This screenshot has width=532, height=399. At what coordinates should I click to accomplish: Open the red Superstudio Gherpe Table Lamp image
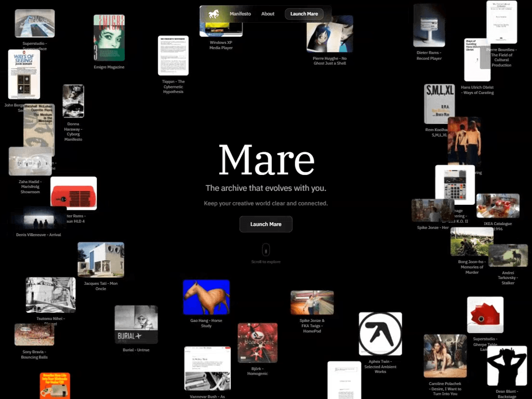(x=485, y=315)
